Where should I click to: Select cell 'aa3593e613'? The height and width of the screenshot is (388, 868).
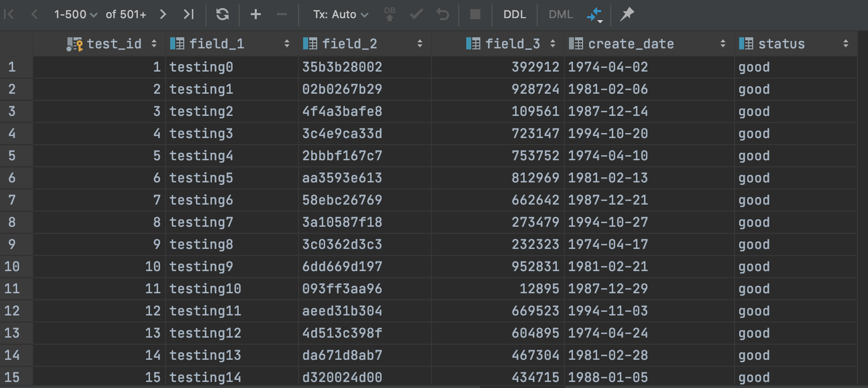365,178
